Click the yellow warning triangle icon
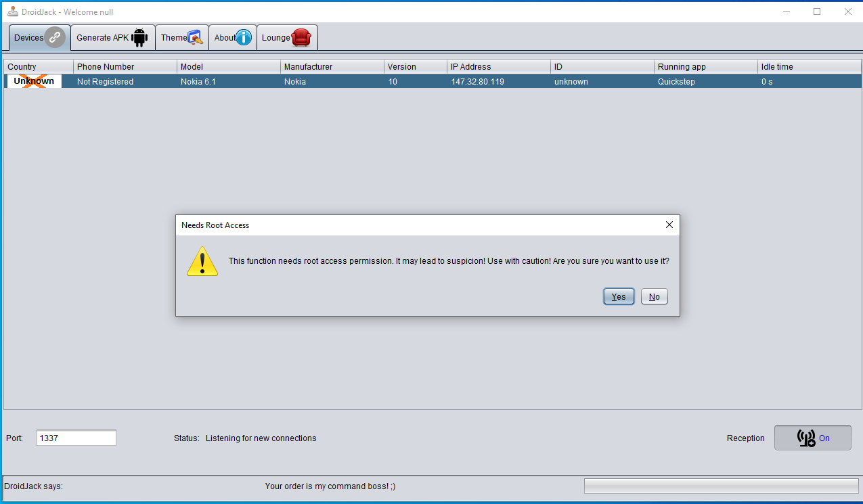 (x=202, y=261)
